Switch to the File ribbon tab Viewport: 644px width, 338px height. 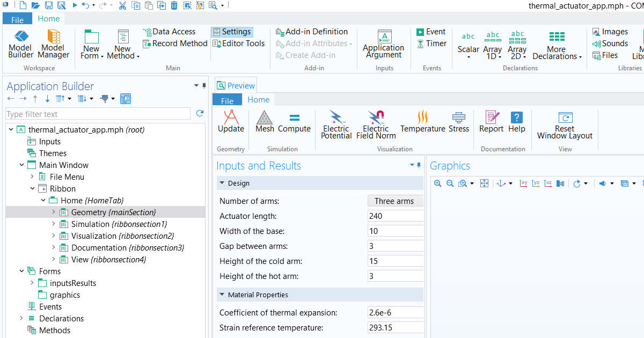pos(17,18)
